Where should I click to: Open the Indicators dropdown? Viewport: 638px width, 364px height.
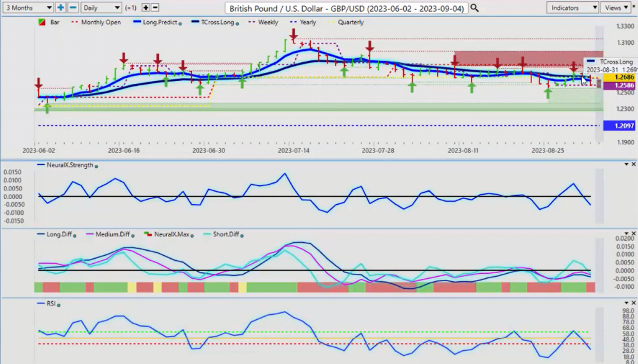573,7
